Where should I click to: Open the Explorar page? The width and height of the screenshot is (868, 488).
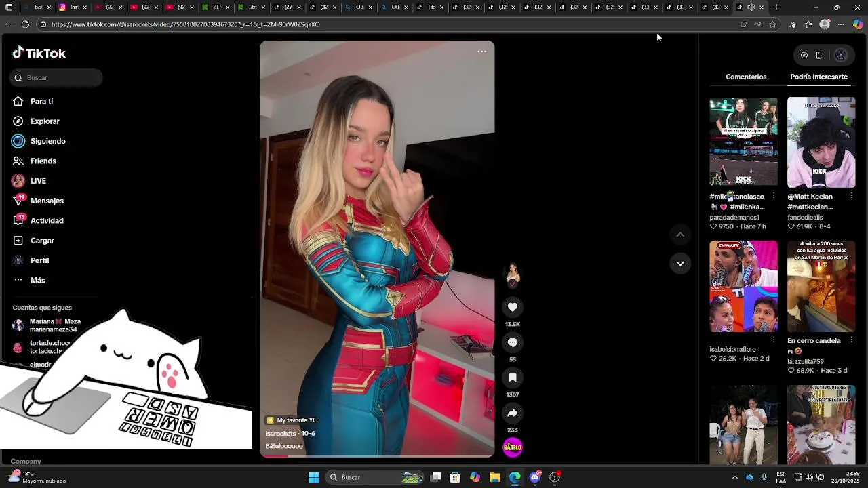point(36,121)
